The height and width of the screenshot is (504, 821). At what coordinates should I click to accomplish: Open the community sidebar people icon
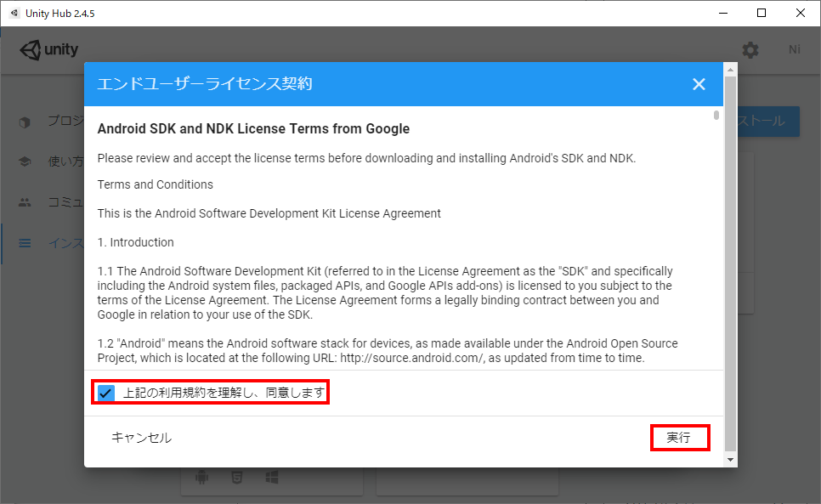[x=25, y=202]
